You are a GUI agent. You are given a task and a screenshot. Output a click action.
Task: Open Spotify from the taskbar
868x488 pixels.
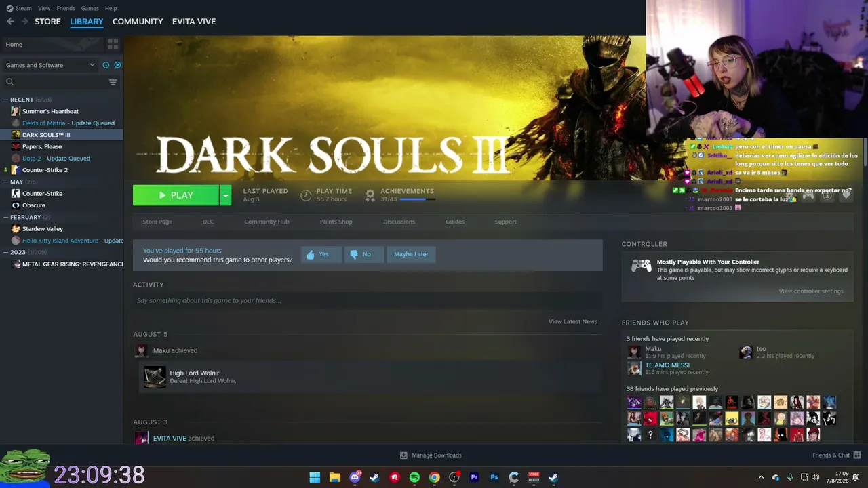pos(414,477)
